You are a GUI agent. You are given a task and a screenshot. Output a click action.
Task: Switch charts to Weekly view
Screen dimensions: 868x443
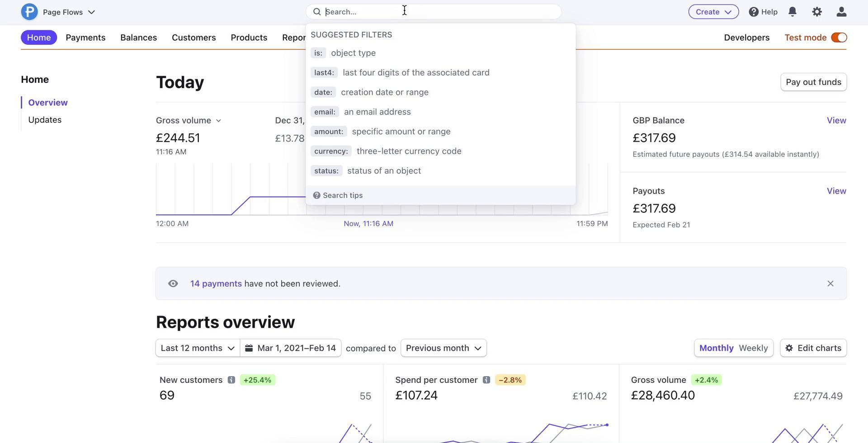[x=753, y=348]
